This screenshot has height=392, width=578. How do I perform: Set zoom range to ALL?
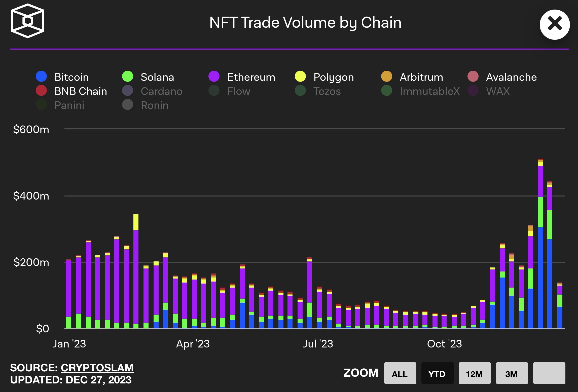coord(400,373)
